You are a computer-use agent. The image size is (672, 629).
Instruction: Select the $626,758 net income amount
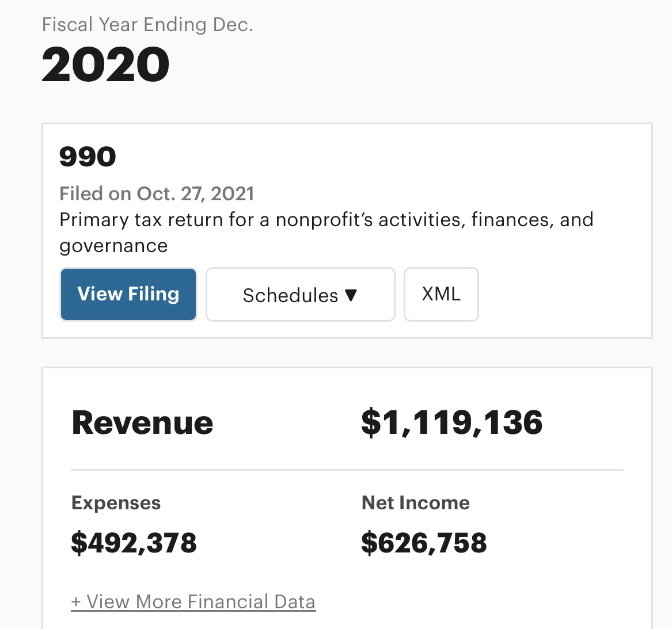424,543
